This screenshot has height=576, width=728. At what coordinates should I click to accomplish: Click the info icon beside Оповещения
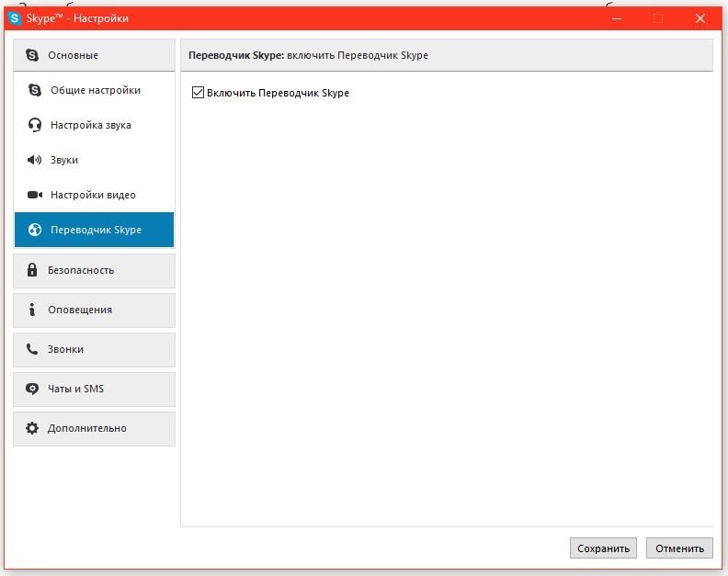pos(32,309)
